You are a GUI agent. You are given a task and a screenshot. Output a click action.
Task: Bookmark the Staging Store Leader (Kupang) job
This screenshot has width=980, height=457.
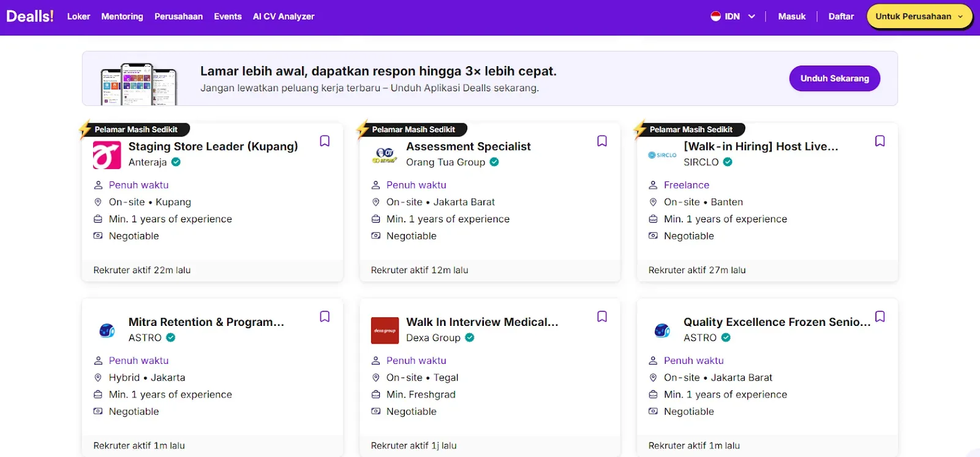click(x=325, y=141)
